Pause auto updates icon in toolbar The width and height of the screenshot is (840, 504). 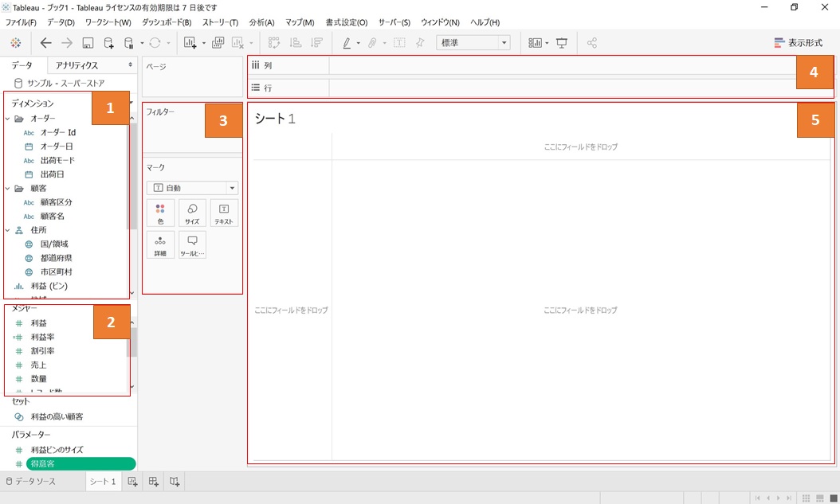coord(128,43)
